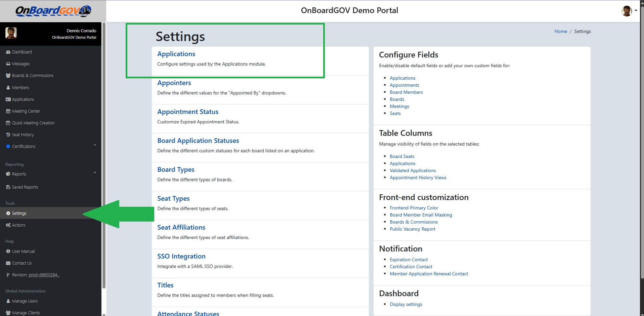Open Seat Types settings
The image size is (644, 316).
click(173, 199)
